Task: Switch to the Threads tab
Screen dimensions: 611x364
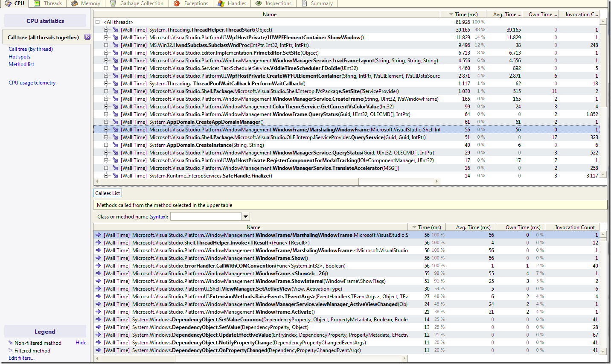Action: click(47, 3)
